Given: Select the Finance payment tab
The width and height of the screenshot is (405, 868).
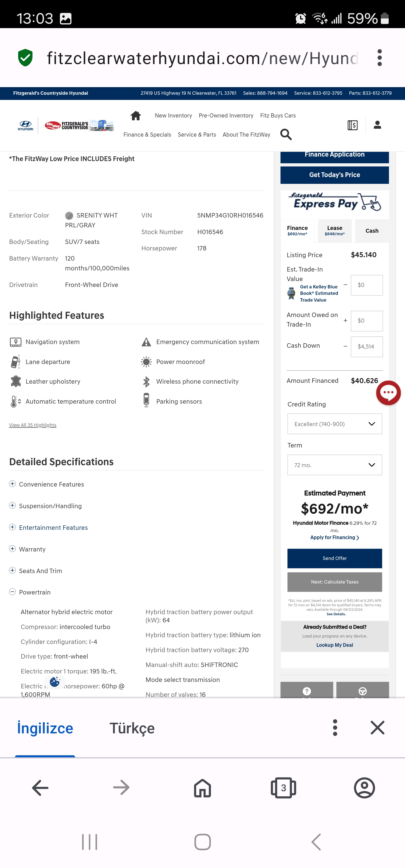Looking at the screenshot, I should click(x=297, y=231).
